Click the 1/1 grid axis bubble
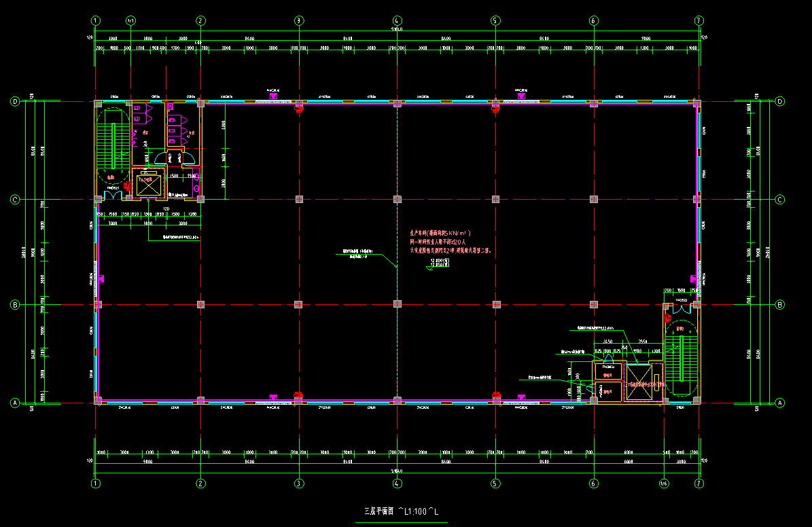The image size is (812, 527). (130, 20)
